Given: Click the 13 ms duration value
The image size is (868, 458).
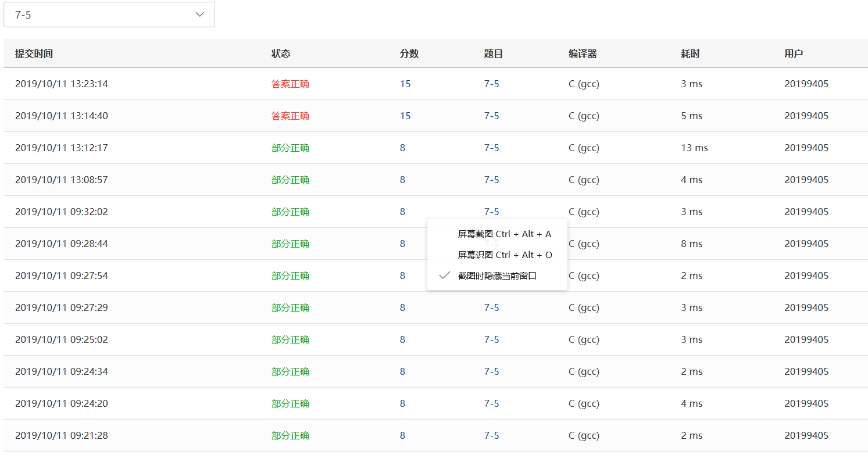Looking at the screenshot, I should tap(694, 148).
